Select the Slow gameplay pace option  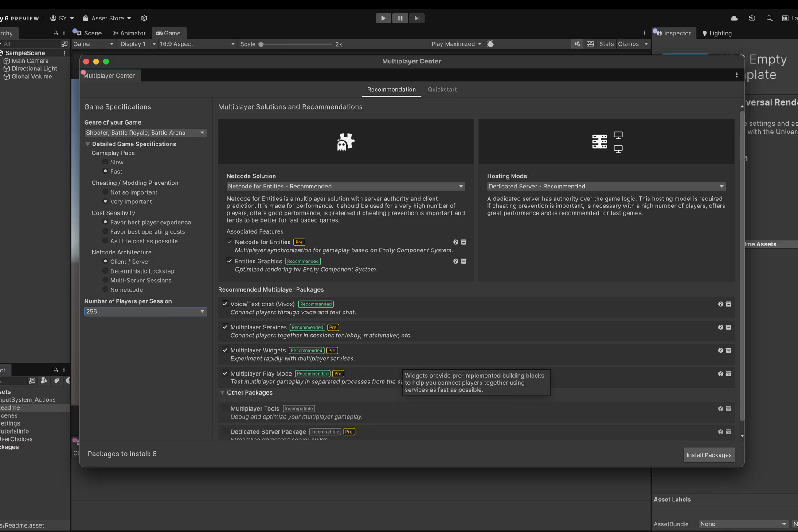106,162
